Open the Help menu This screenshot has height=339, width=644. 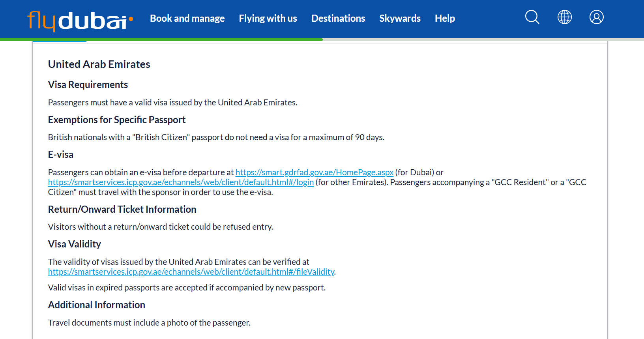pyautogui.click(x=445, y=18)
